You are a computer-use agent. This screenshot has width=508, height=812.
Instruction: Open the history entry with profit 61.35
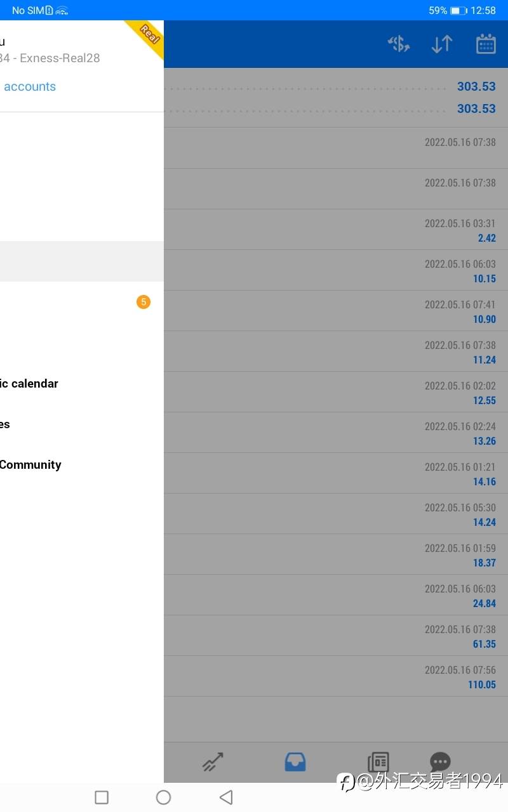[x=335, y=636]
